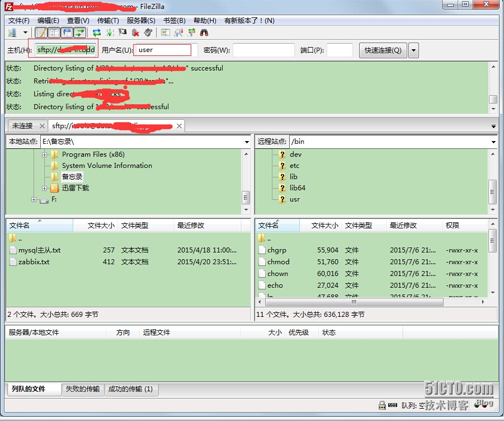504x421 pixels.
Task: Open 远程站点 path dropdown
Action: (493, 142)
